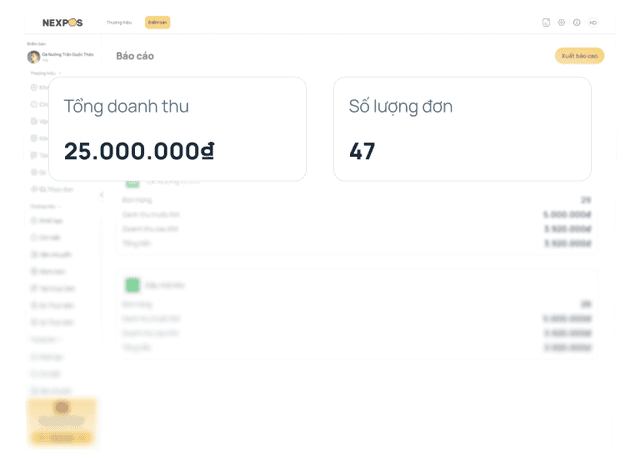
Task: Click the NEXPOS logo
Action: [x=61, y=21]
